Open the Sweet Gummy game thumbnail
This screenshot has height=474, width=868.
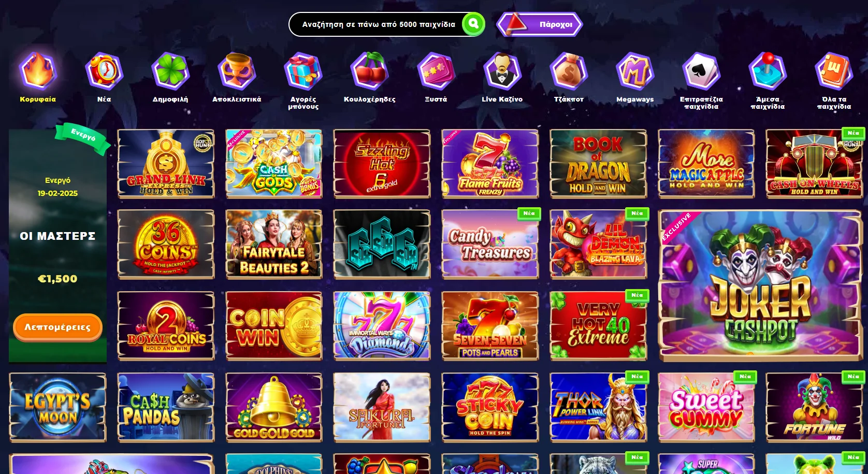(x=706, y=407)
